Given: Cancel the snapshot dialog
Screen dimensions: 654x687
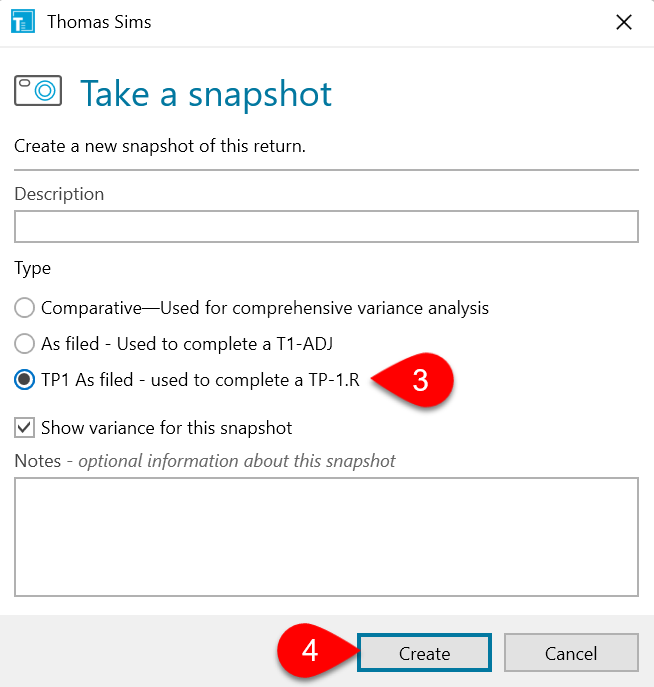Looking at the screenshot, I should click(571, 653).
